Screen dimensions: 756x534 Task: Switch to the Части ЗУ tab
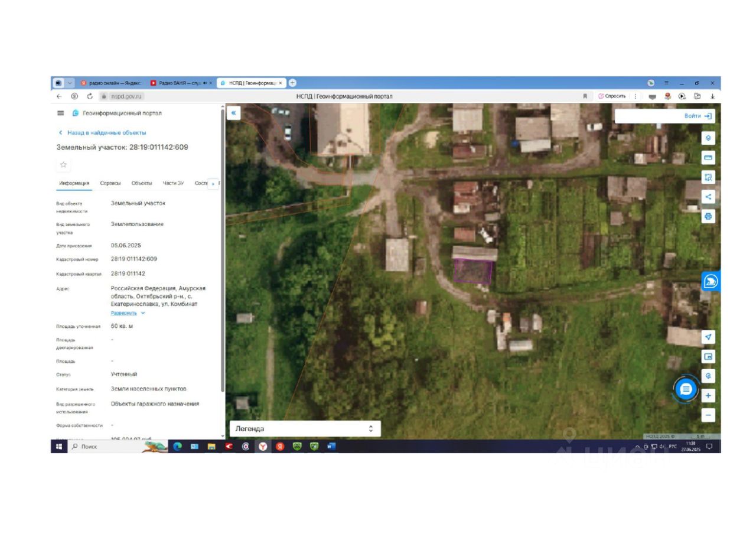pyautogui.click(x=173, y=183)
